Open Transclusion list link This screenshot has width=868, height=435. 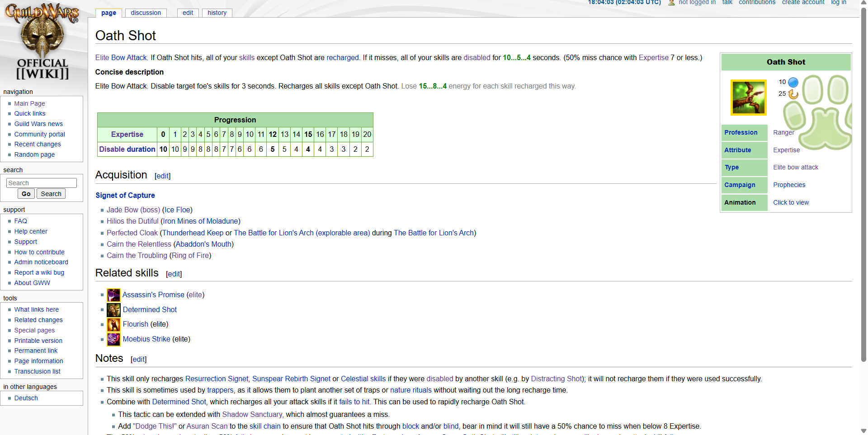pyautogui.click(x=37, y=371)
